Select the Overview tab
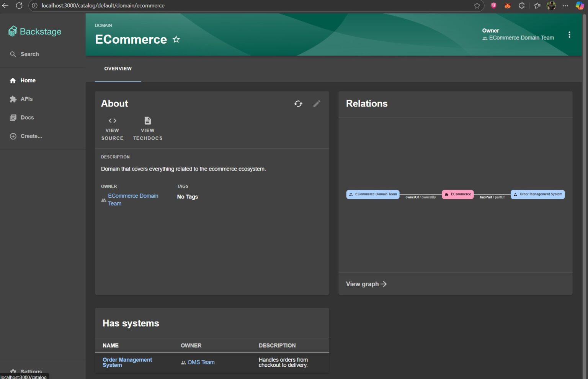The height and width of the screenshot is (379, 588). pyautogui.click(x=118, y=69)
